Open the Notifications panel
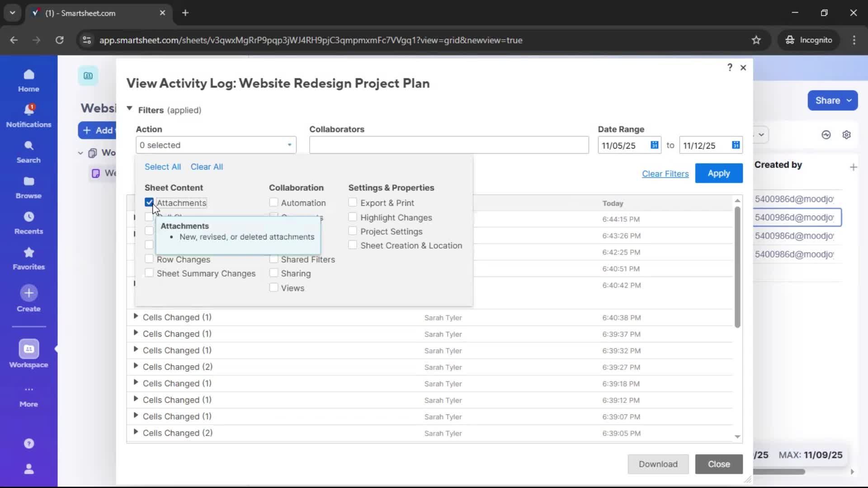This screenshot has width=868, height=488. 28,114
